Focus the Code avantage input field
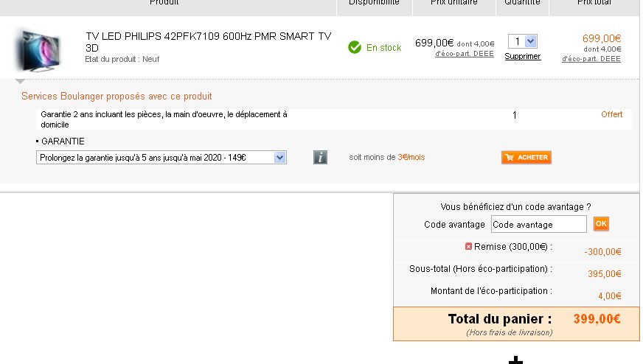Image resolution: width=643 pixels, height=364 pixels. (x=538, y=224)
